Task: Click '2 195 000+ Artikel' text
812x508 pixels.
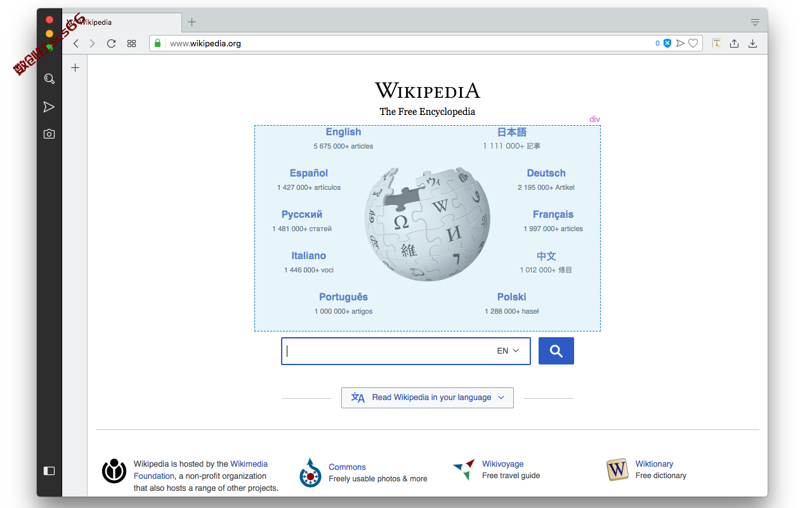Action: [546, 187]
